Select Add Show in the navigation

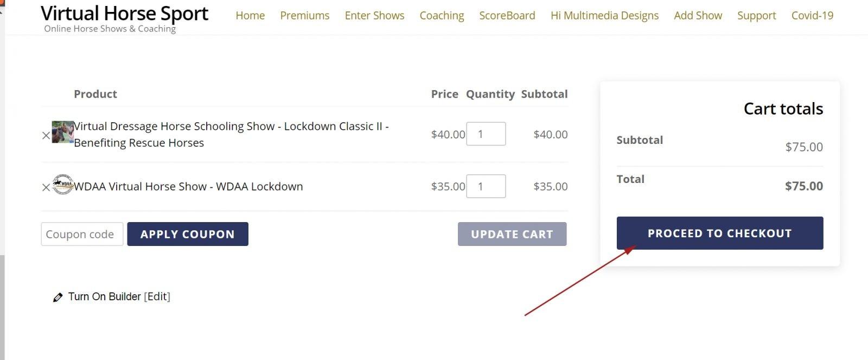coord(698,16)
